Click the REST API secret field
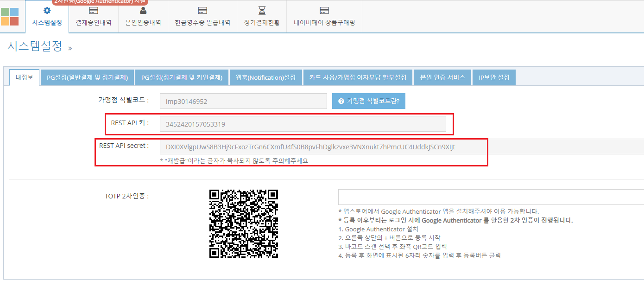 tap(402, 147)
